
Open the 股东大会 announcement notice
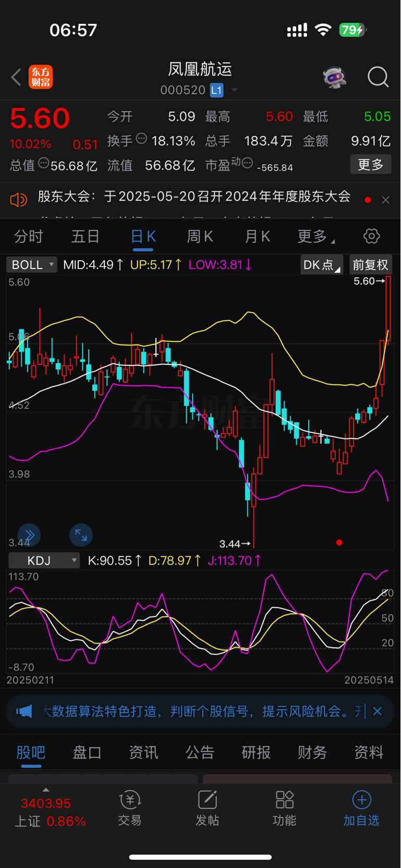pos(194,197)
